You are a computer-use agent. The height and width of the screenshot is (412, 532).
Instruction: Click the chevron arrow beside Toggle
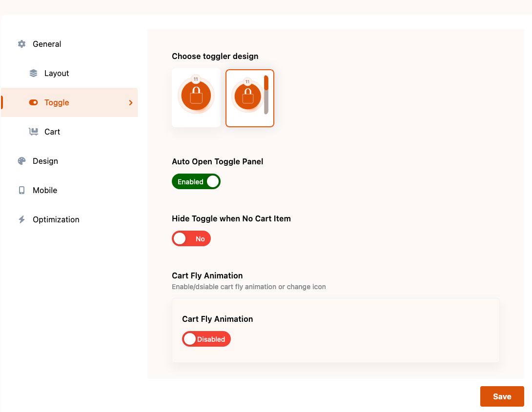[x=131, y=102]
